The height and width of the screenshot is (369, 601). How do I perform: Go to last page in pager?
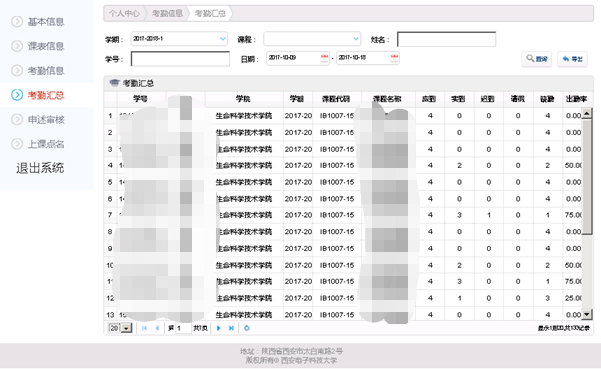(231, 328)
